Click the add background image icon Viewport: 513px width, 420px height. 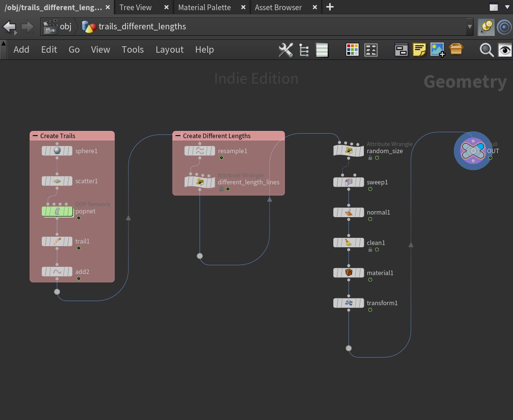[437, 50]
